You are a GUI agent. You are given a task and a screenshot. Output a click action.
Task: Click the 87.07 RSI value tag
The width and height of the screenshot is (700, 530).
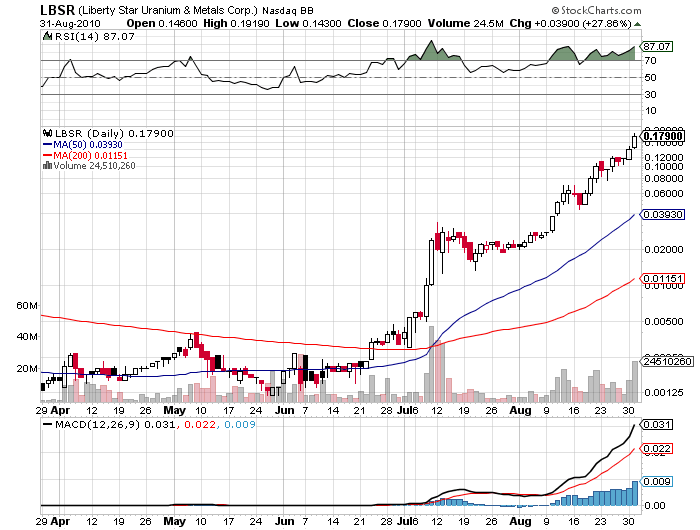[656, 46]
